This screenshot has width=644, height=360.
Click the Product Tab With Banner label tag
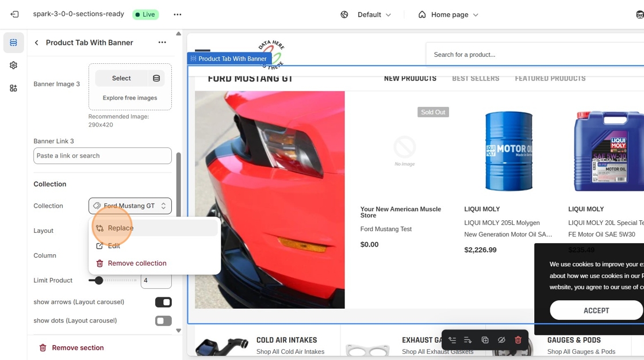pyautogui.click(x=229, y=59)
